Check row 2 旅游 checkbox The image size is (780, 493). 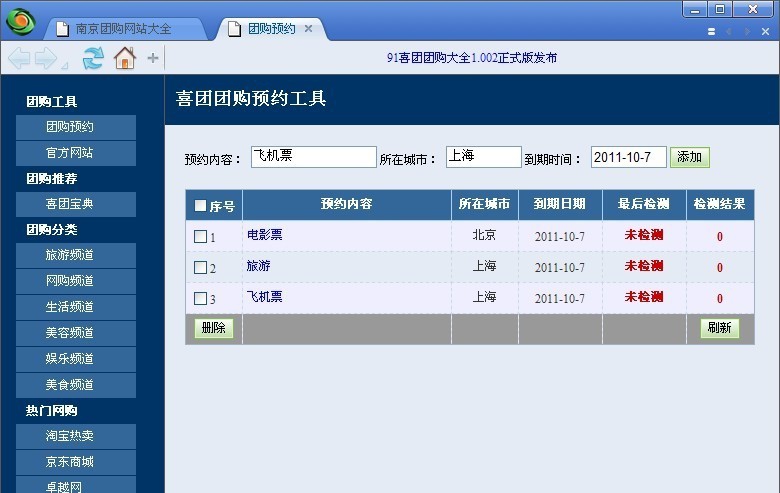point(200,267)
